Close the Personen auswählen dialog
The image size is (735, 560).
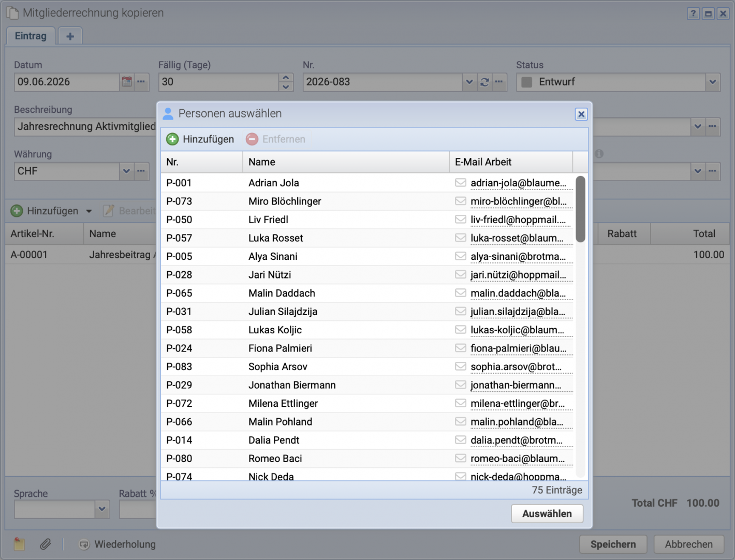(581, 114)
